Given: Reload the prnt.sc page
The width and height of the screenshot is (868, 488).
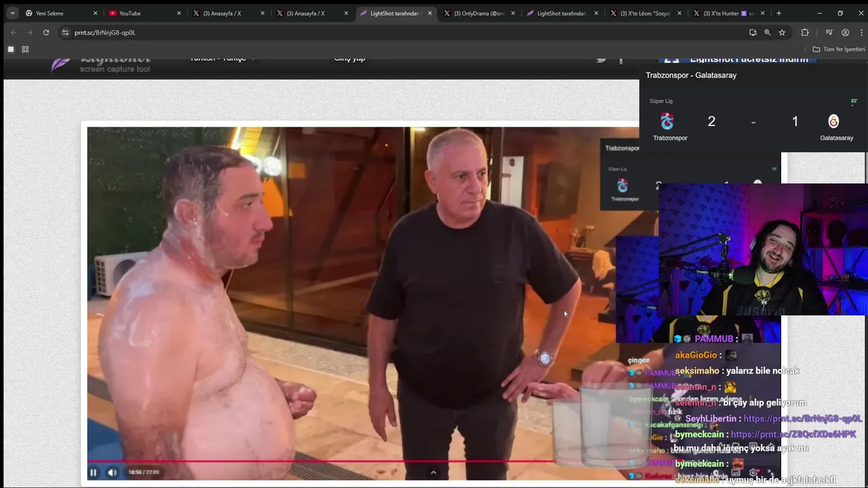Looking at the screenshot, I should point(46,33).
